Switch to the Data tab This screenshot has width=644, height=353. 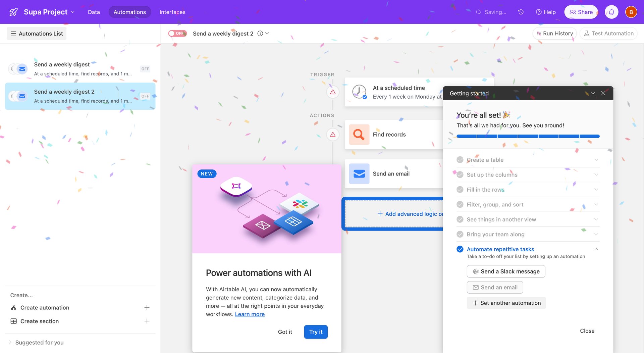coord(94,12)
